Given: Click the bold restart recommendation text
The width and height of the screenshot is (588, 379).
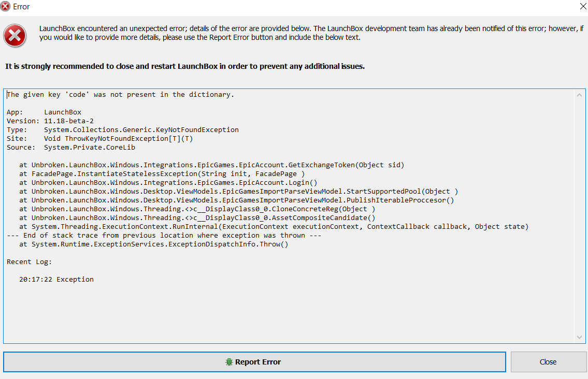Looking at the screenshot, I should pos(185,66).
